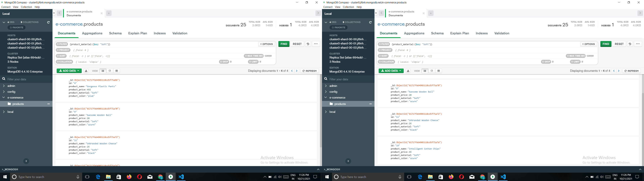644x181 pixels.
Task: Open the export collection icon next to ADD DATA
Action: click(x=86, y=71)
